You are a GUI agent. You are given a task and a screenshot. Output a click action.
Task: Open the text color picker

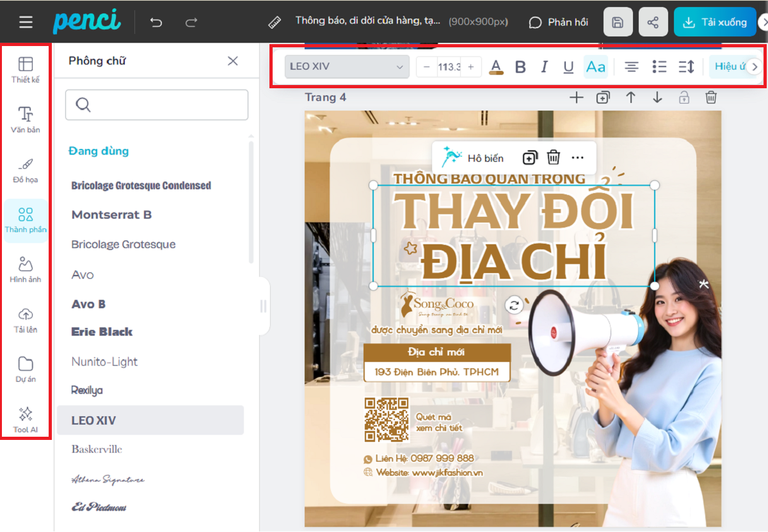pos(496,67)
